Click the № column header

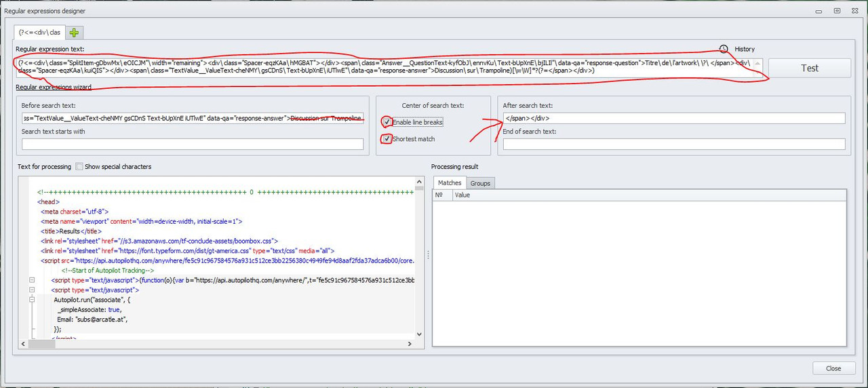pos(441,195)
